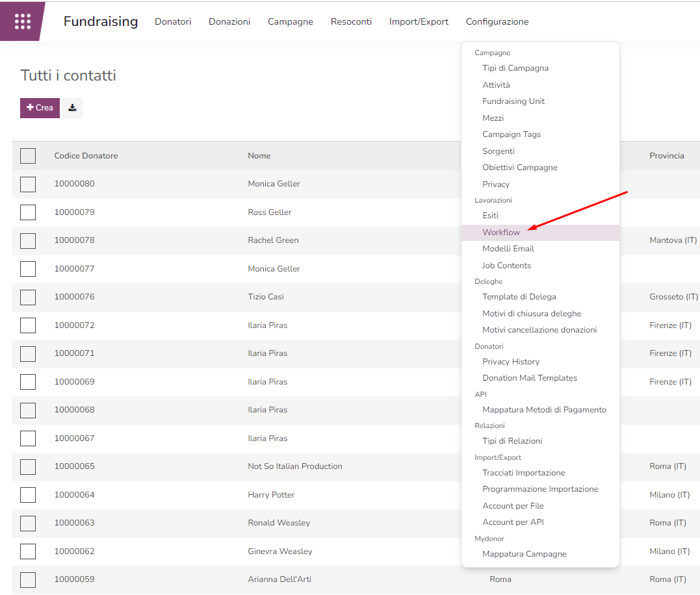This screenshot has width=700, height=595.
Task: Select Tracciati Importazione entry
Action: (x=523, y=473)
